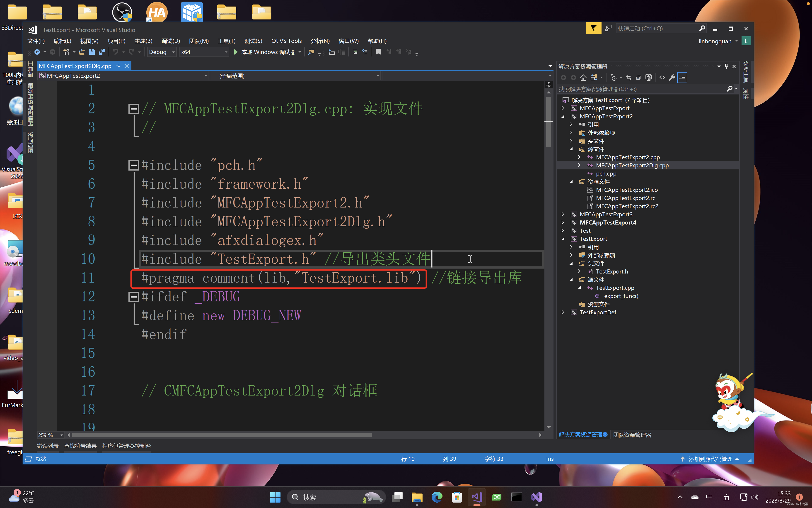The width and height of the screenshot is (812, 508).
Task: Open the 调试(D) debug menu
Action: coord(170,41)
